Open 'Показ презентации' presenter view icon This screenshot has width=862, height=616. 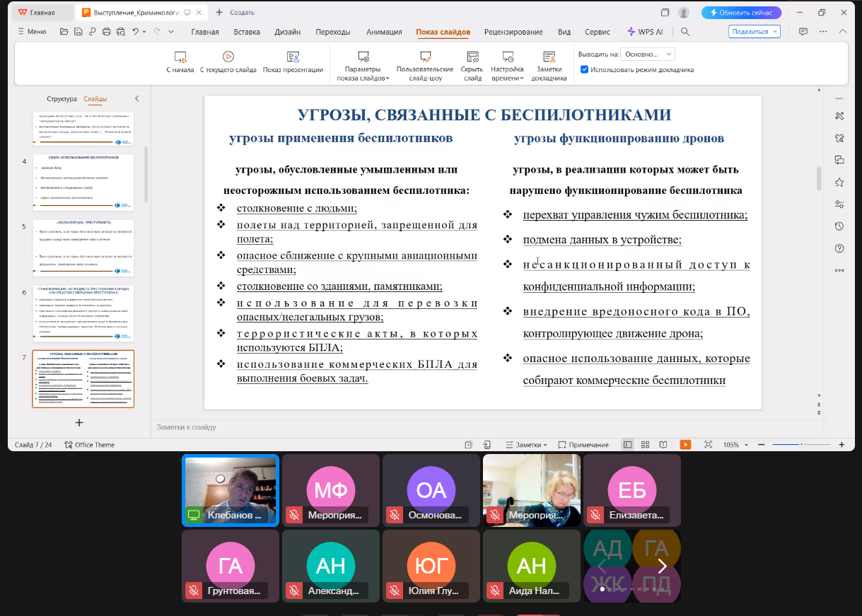pos(293,57)
